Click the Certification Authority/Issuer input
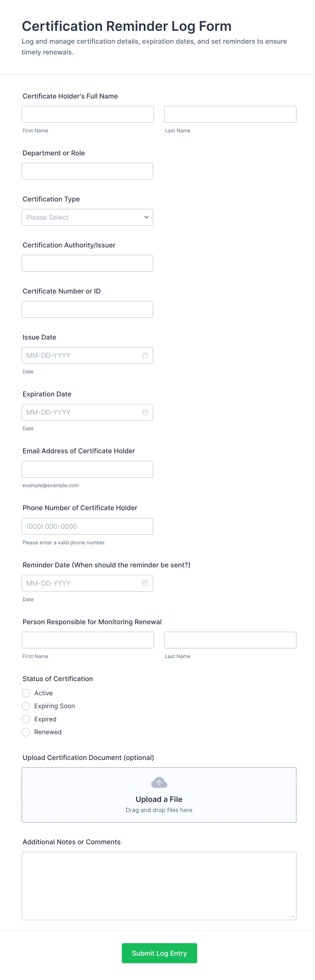 click(x=87, y=263)
